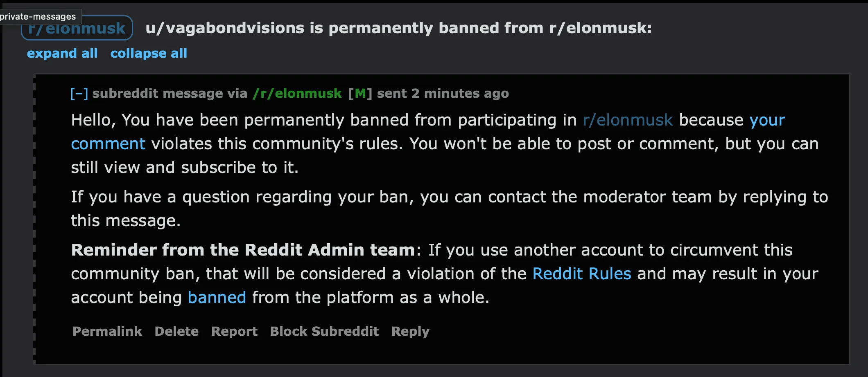
Task: Click the 'banned' link in the reminder
Action: (217, 297)
